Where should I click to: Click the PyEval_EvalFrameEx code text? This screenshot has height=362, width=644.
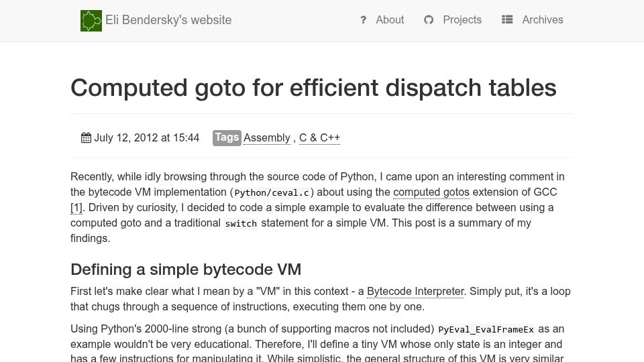click(x=486, y=330)
